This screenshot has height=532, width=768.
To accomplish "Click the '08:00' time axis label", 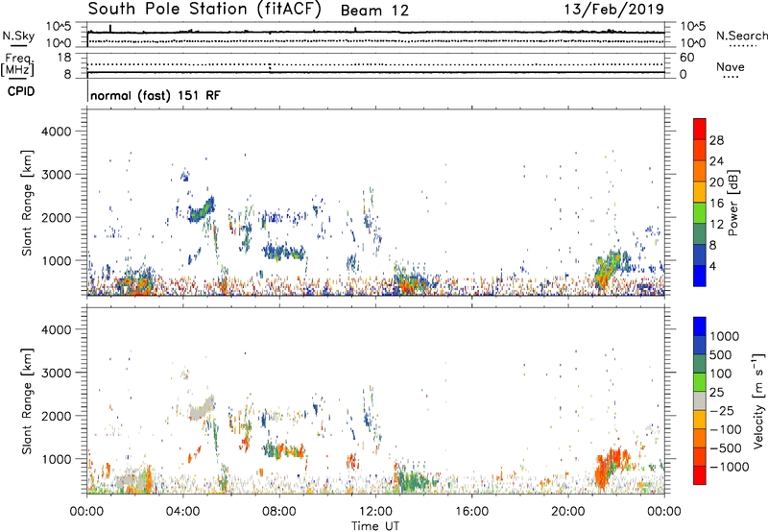I will (279, 512).
